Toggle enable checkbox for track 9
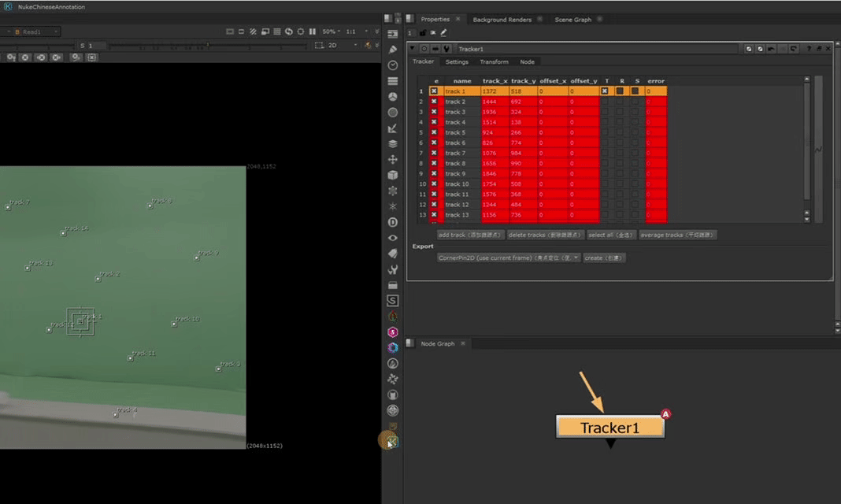This screenshot has height=504, width=841. coord(434,174)
